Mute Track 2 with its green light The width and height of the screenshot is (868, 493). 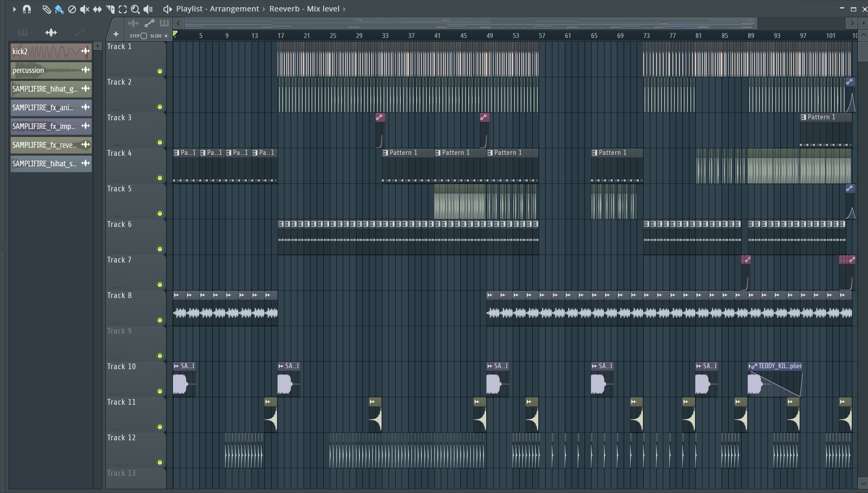[160, 107]
